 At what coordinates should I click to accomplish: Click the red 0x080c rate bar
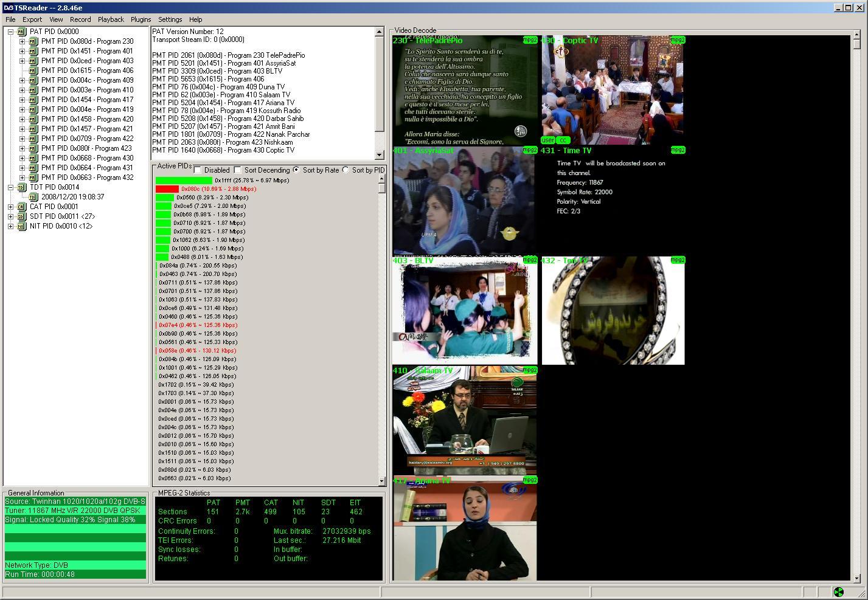point(167,189)
